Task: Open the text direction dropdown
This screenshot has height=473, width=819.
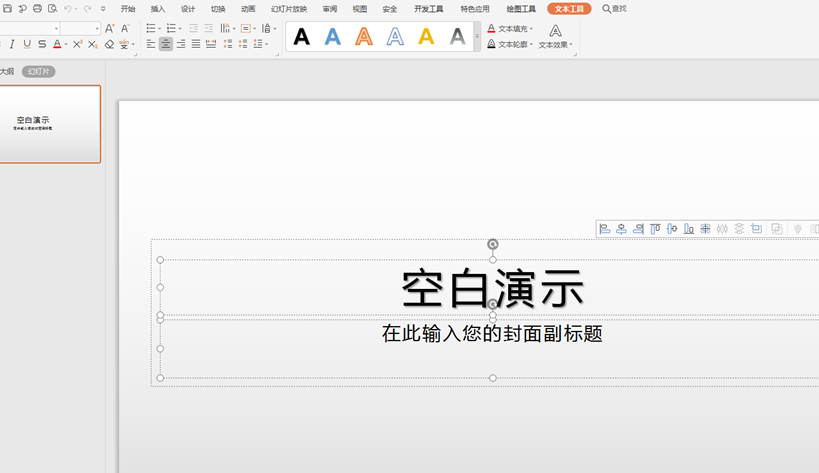Action: 226,28
